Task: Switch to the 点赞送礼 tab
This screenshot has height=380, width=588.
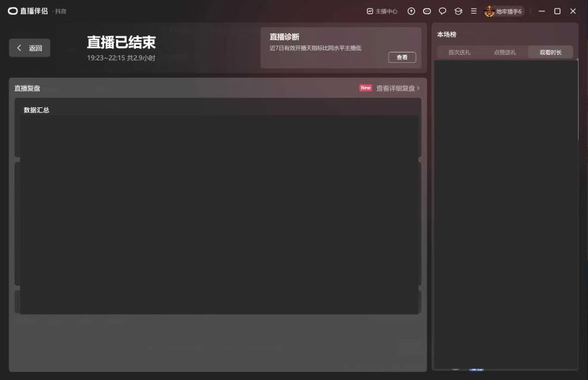Action: (505, 52)
